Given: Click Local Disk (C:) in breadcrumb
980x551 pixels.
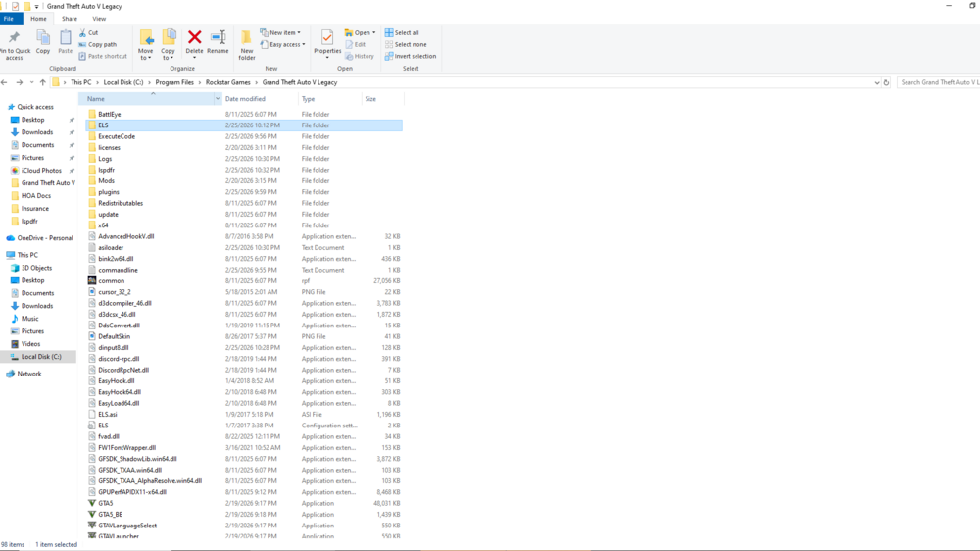Looking at the screenshot, I should click(x=123, y=82).
